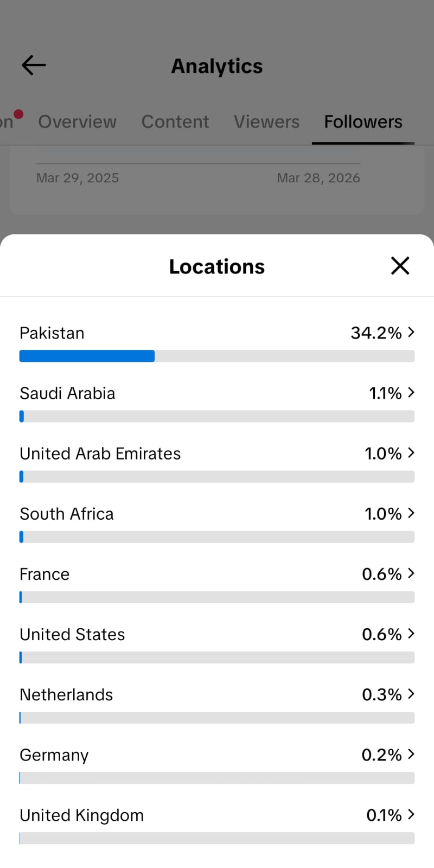Screen dimensions: 434x868
Task: Expand Saudi Arabia chevron arrow
Action: 411,392
